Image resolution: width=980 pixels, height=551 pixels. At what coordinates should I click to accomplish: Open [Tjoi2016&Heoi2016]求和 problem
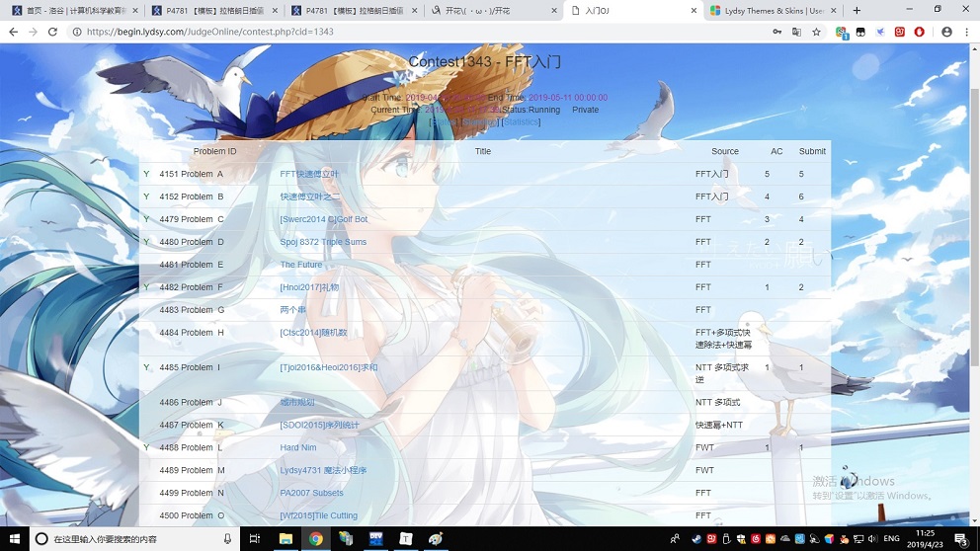329,367
